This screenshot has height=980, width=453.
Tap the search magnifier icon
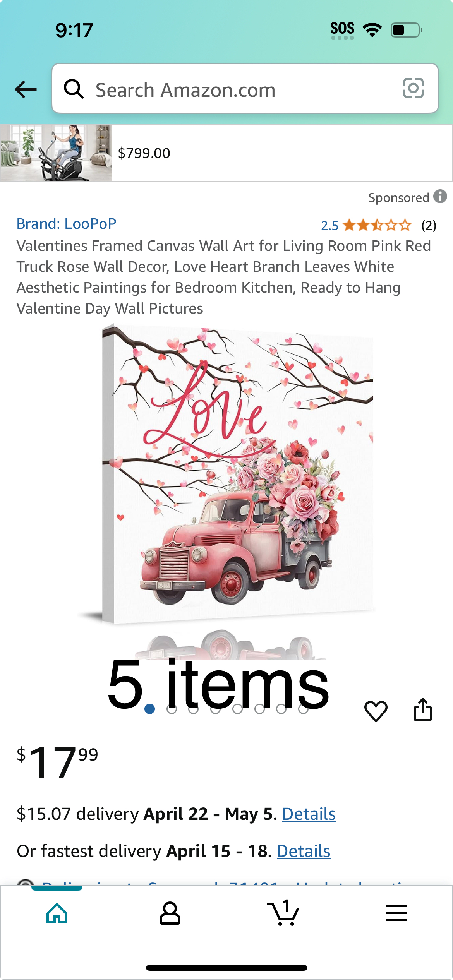(74, 89)
